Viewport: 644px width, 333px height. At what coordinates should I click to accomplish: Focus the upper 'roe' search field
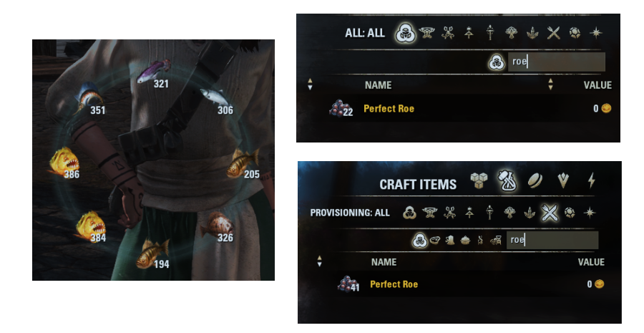click(556, 62)
